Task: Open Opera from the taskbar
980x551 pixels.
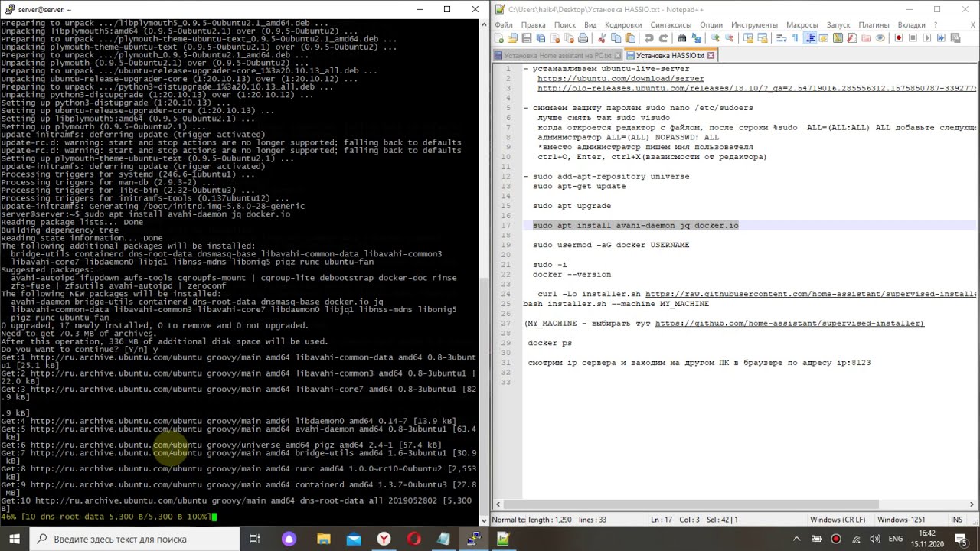Action: tap(413, 539)
